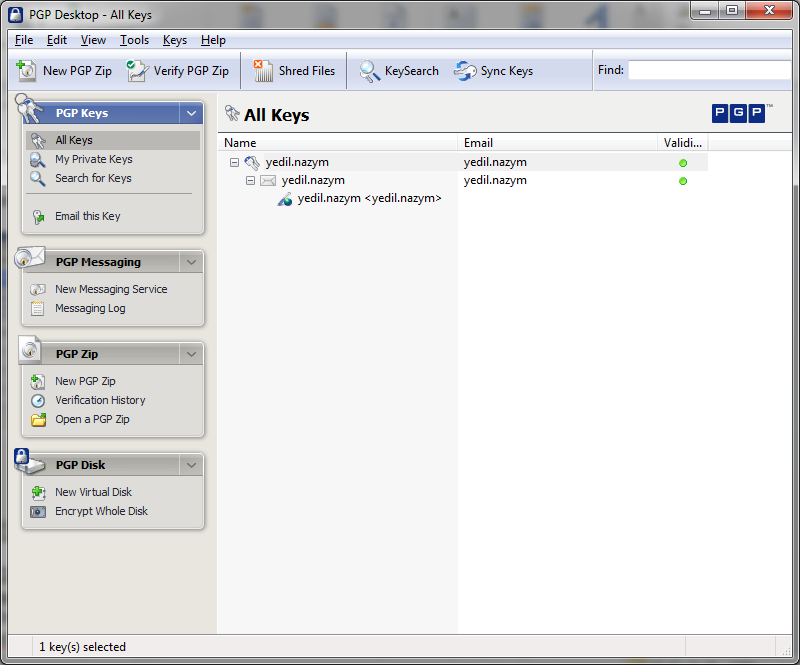Click the New Virtual Disk icon
Screen dimensions: 800x665
coord(38,492)
